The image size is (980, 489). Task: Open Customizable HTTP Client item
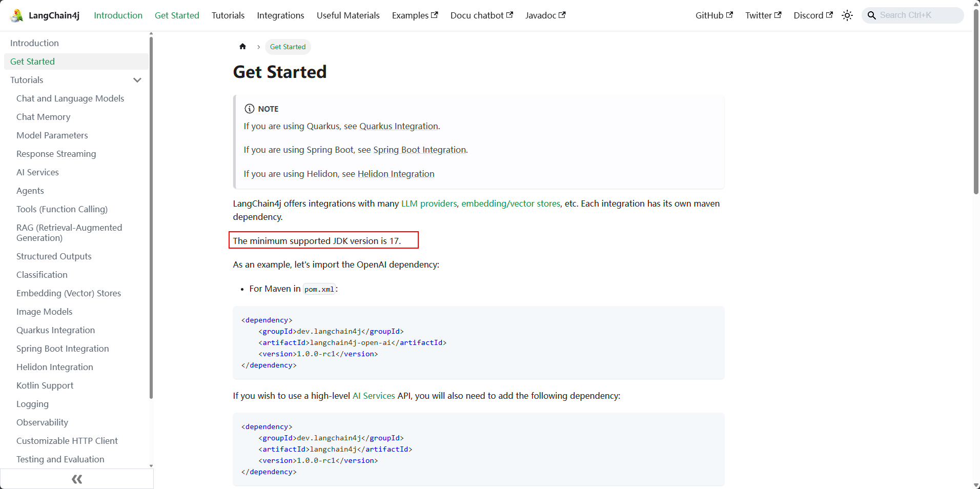[x=67, y=441]
